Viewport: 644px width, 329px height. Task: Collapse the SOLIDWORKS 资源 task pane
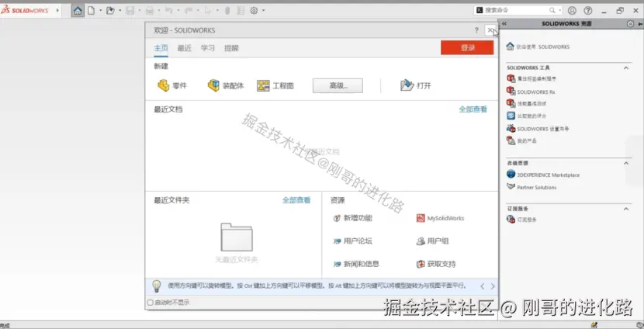[x=504, y=24]
